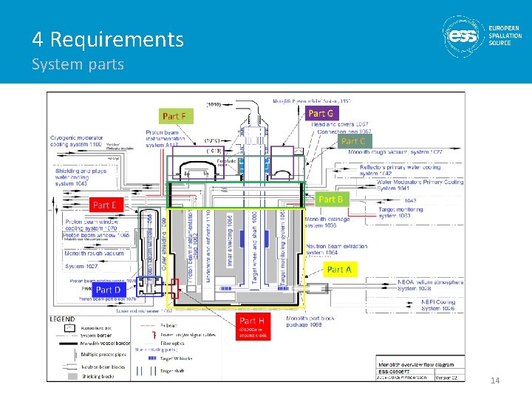532x399 pixels.
Task: Click 'Fibre optics' legend entry
Action: pos(172,344)
